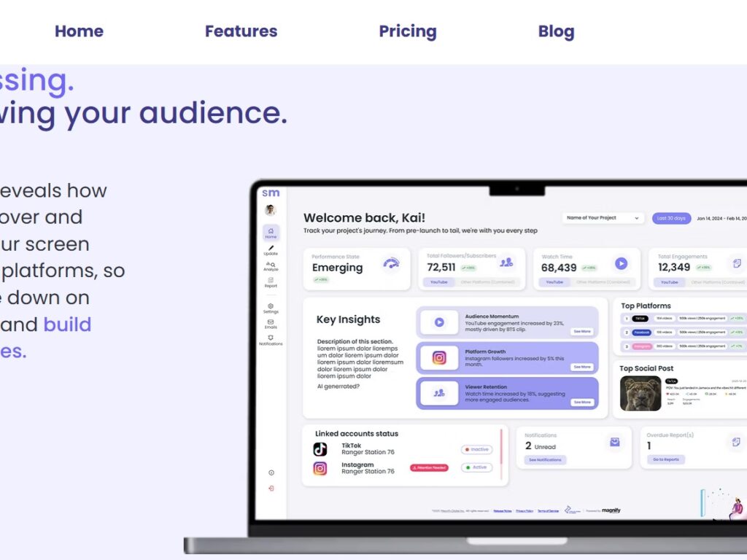Viewport: 747px width, 560px height.
Task: Click the Facebook pill in Top Platforms
Action: point(641,332)
